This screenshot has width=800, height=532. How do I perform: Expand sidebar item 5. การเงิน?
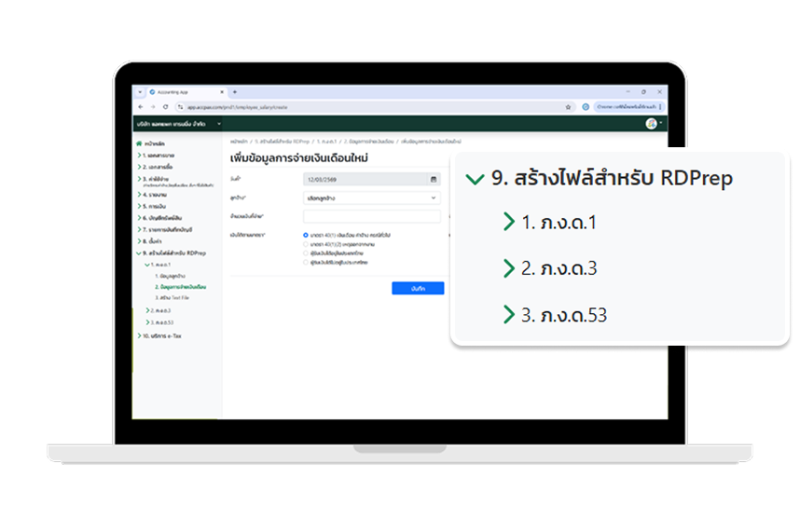(152, 207)
